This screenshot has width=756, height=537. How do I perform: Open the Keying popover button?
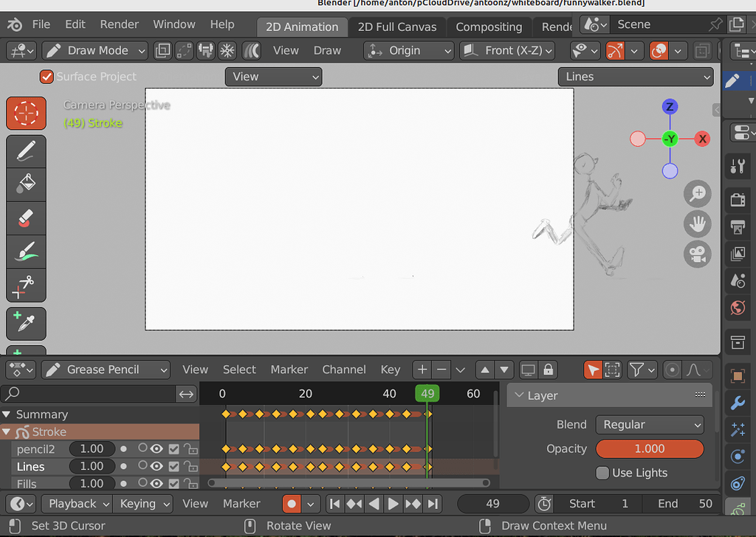142,504
